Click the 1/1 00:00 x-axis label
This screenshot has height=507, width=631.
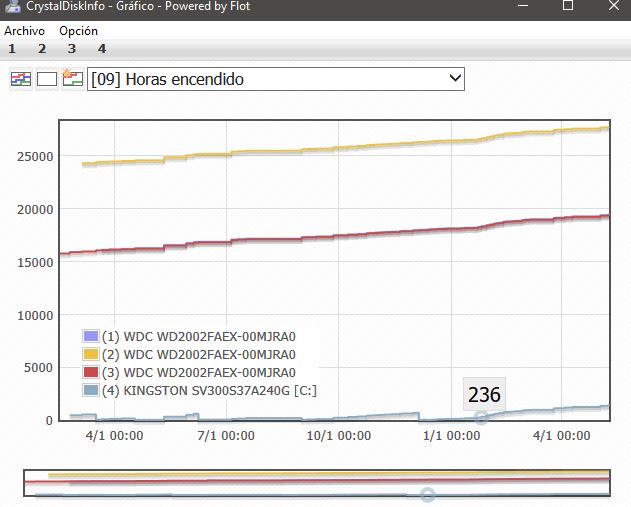click(451, 436)
